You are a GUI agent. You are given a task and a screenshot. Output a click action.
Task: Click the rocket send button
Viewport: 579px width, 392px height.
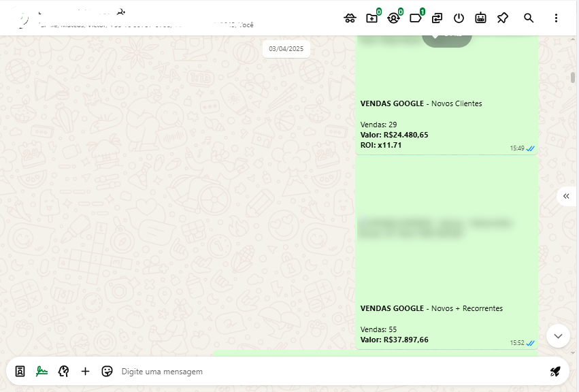coord(555,371)
